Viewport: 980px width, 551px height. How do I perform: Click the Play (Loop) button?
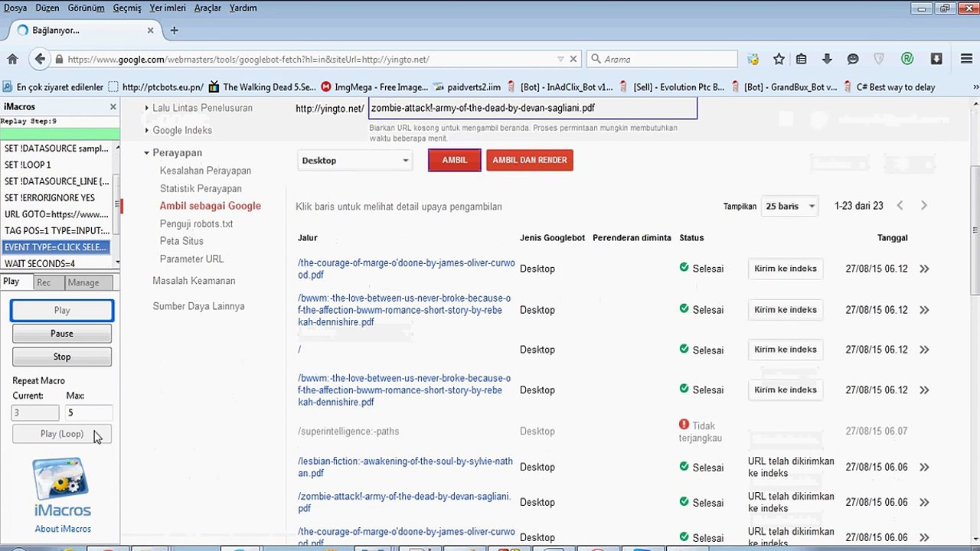[x=62, y=434]
